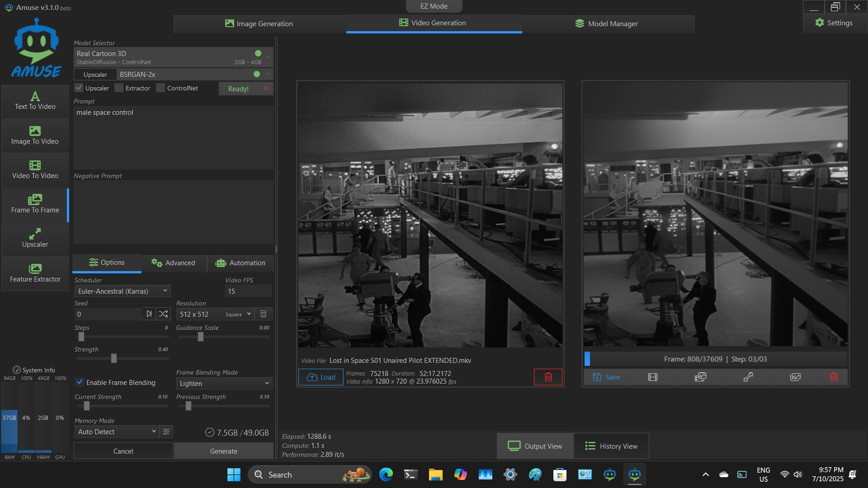
Task: Click the Cancel button
Action: (x=123, y=451)
